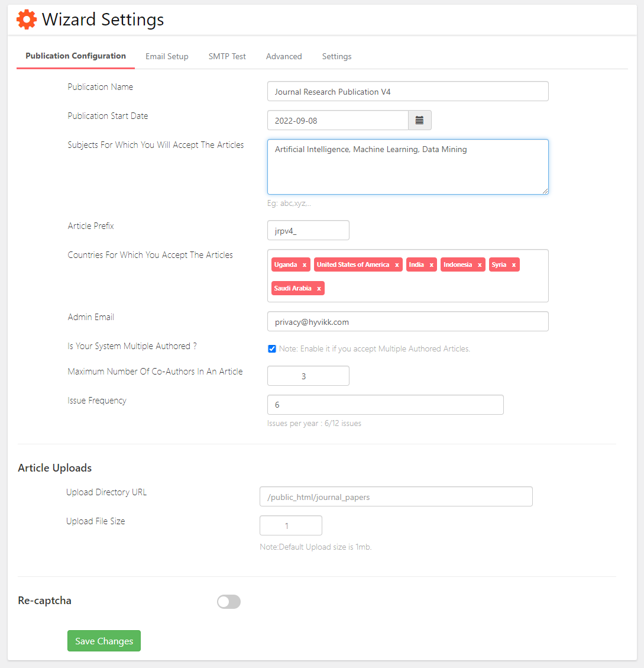This screenshot has height=668, width=644.
Task: Open the calendar date picker icon
Action: pos(419,121)
